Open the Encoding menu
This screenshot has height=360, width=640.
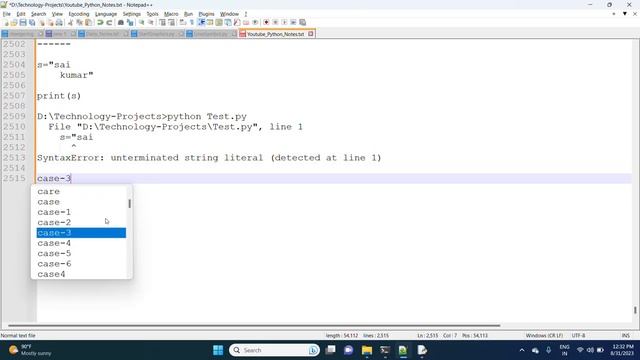coord(79,14)
